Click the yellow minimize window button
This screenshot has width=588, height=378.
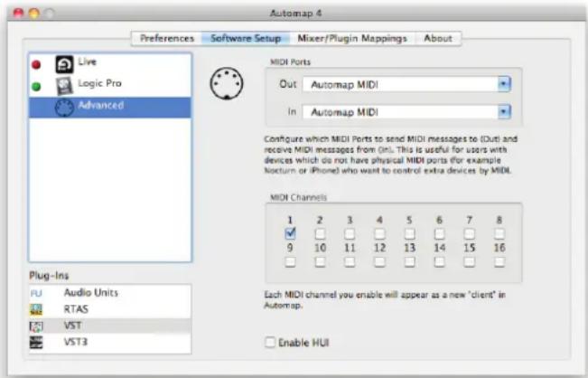[x=34, y=14]
